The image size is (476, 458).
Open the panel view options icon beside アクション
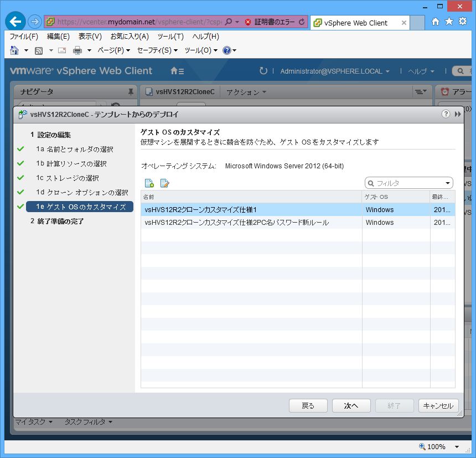click(x=421, y=92)
